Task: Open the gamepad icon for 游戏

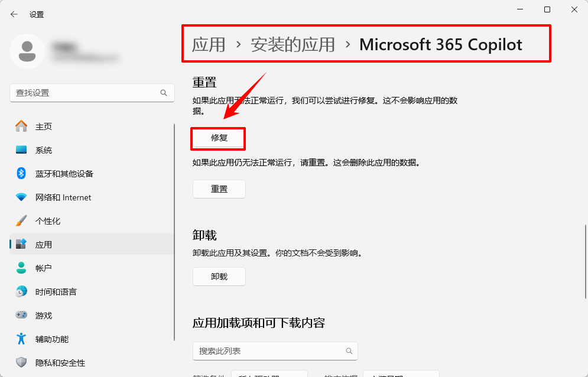Action: 21,315
